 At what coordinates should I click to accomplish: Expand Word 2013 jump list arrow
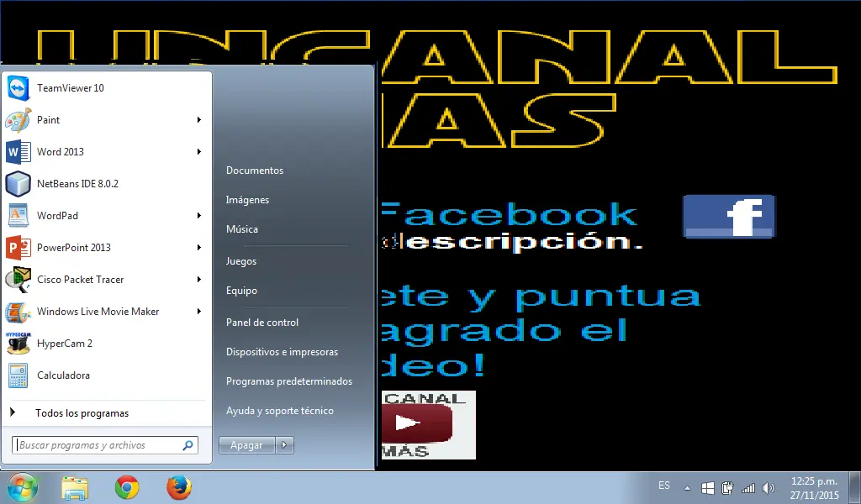(x=198, y=152)
